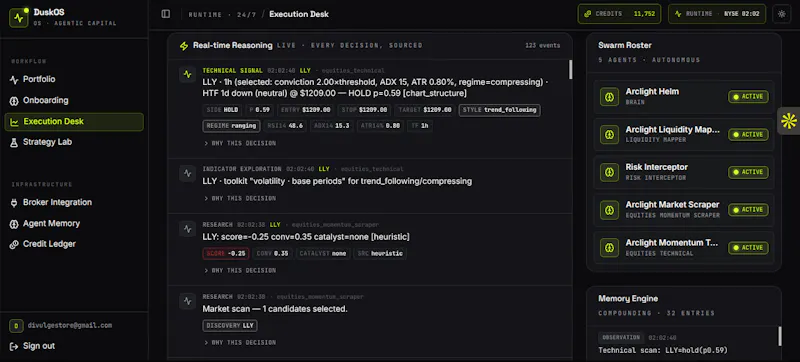Toggle Arclight Momentum ACTIVE status

tap(748, 247)
